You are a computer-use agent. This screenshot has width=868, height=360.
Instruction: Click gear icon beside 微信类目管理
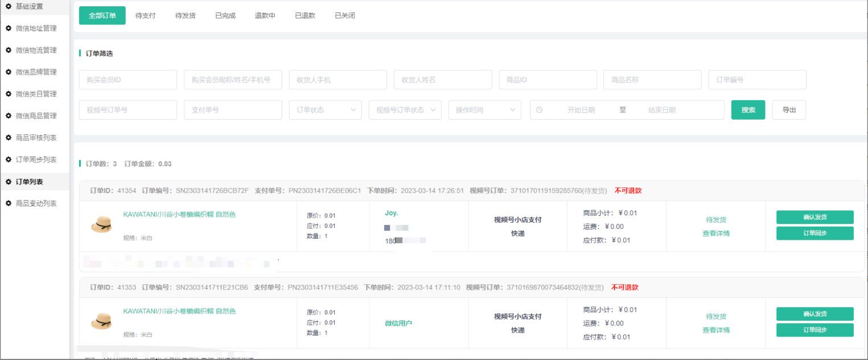pyautogui.click(x=9, y=93)
